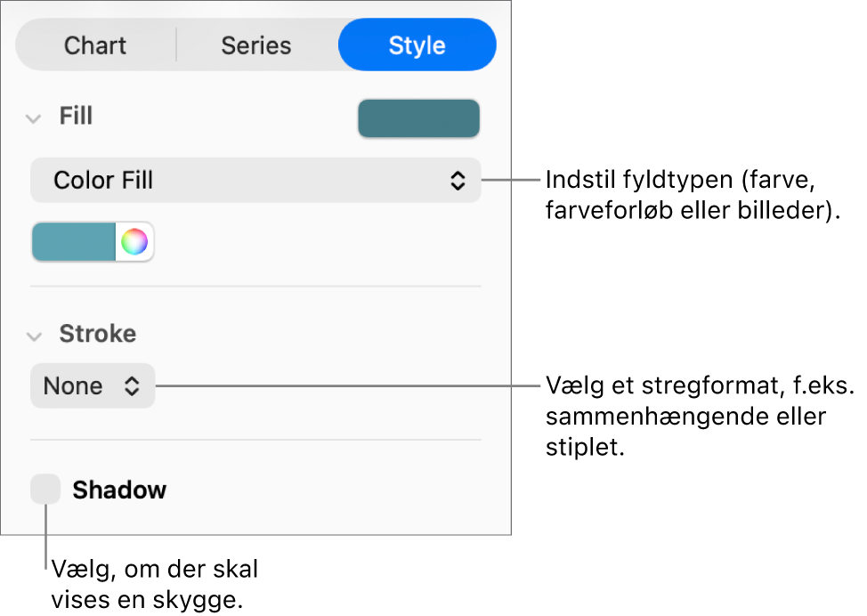The image size is (867, 616).
Task: Click the Stroke popup up-down arrows
Action: point(132,386)
